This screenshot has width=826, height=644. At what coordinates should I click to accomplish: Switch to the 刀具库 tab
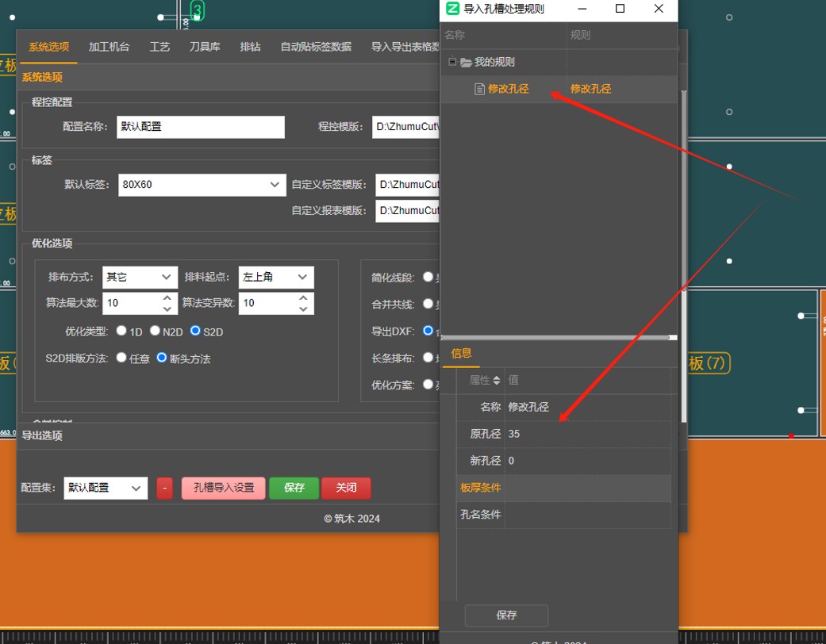tap(205, 47)
